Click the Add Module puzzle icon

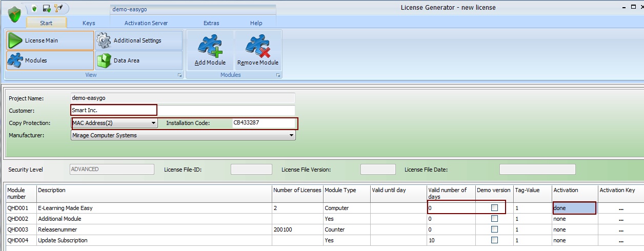[210, 46]
